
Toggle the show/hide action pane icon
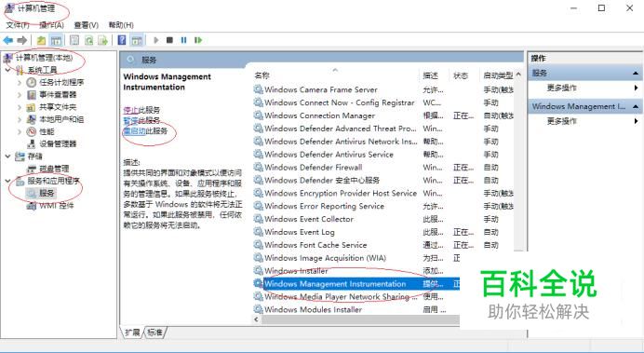click(137, 40)
